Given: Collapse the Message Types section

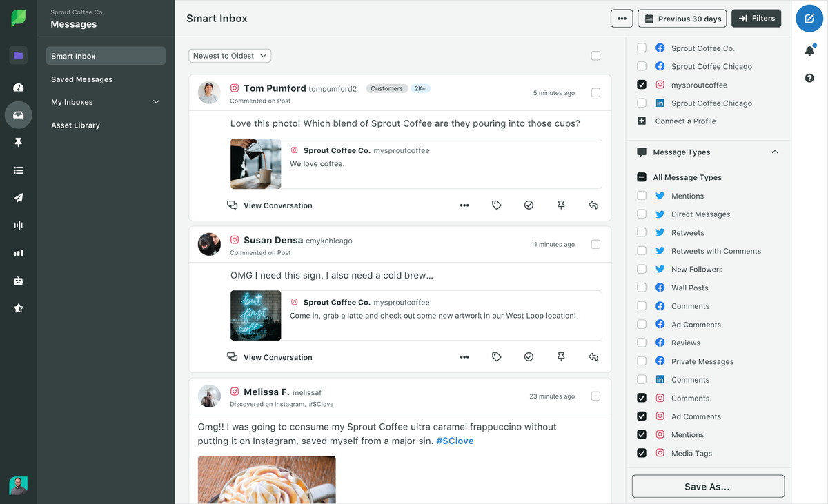Looking at the screenshot, I should point(775,152).
